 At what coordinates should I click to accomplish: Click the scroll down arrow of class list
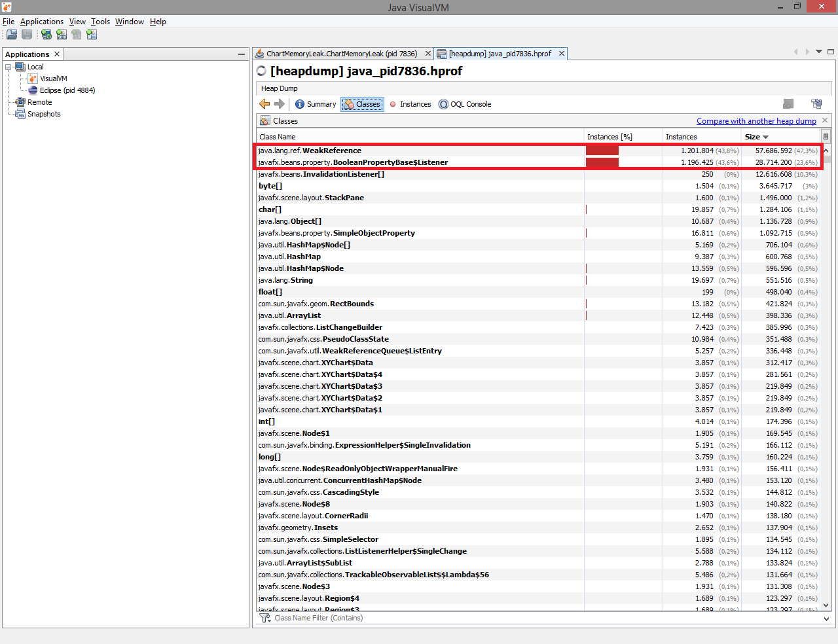pos(826,605)
